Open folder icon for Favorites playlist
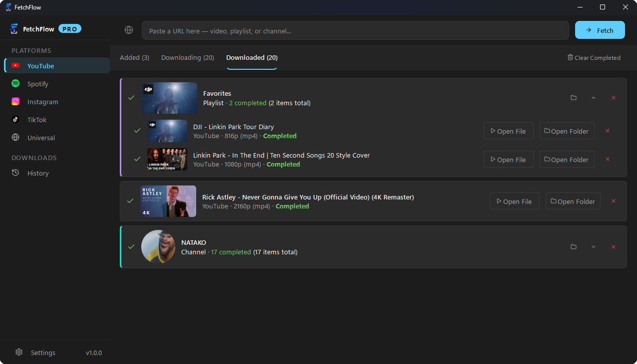 point(574,98)
